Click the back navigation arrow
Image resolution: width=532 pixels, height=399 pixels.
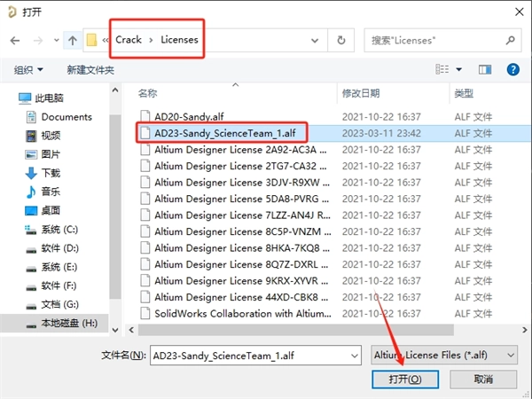tap(16, 41)
